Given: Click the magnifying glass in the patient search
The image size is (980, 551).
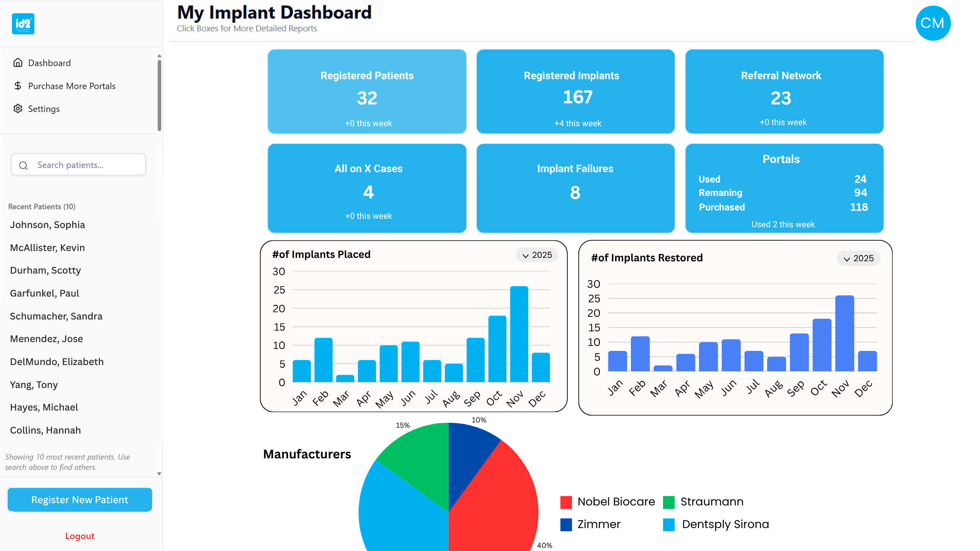Looking at the screenshot, I should click(23, 165).
